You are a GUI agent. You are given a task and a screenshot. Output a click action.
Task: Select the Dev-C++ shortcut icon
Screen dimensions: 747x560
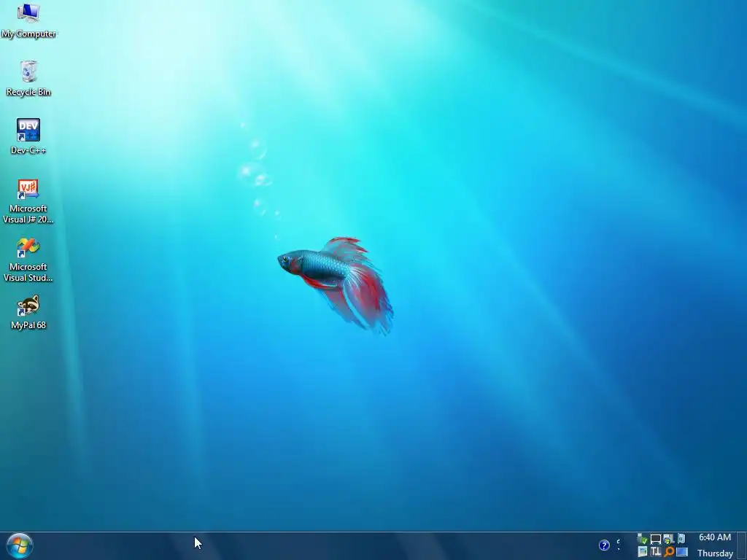(28, 136)
